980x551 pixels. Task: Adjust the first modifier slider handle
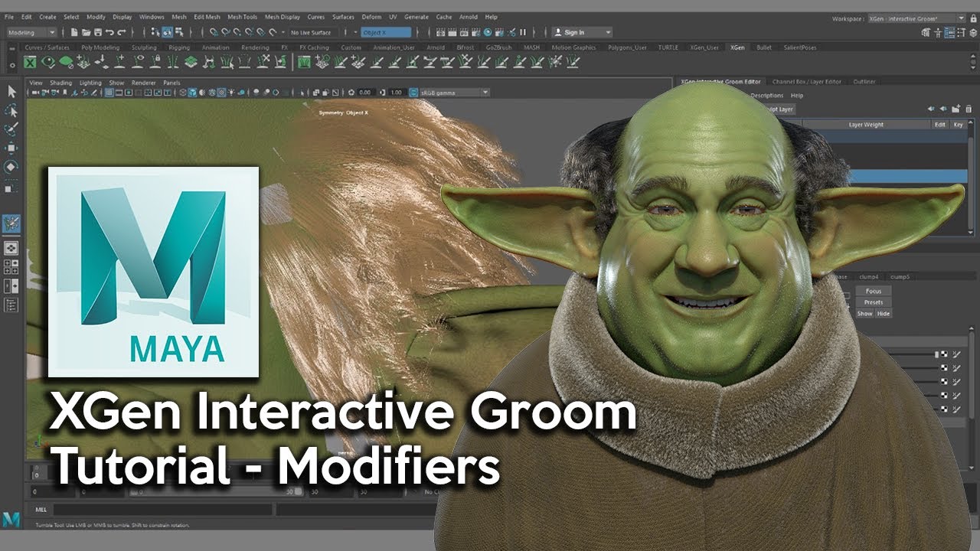937,355
